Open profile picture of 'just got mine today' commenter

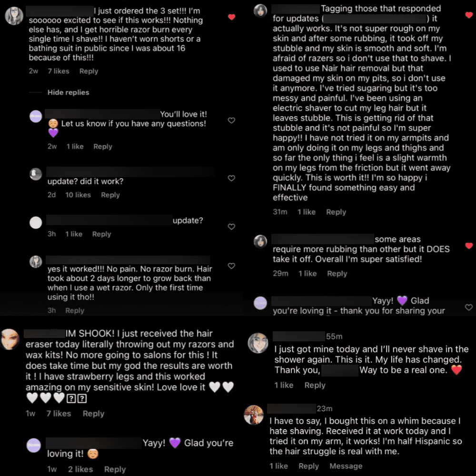tap(258, 343)
